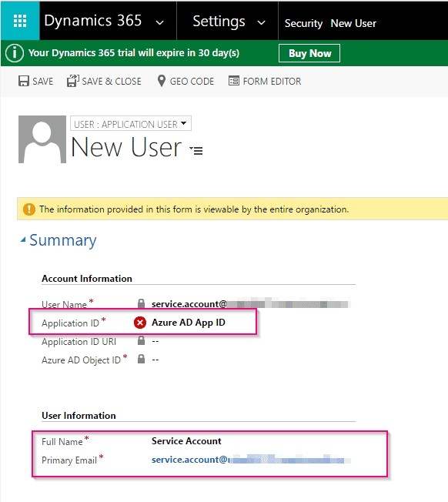Click the Save floppy disk icon

click(24, 81)
